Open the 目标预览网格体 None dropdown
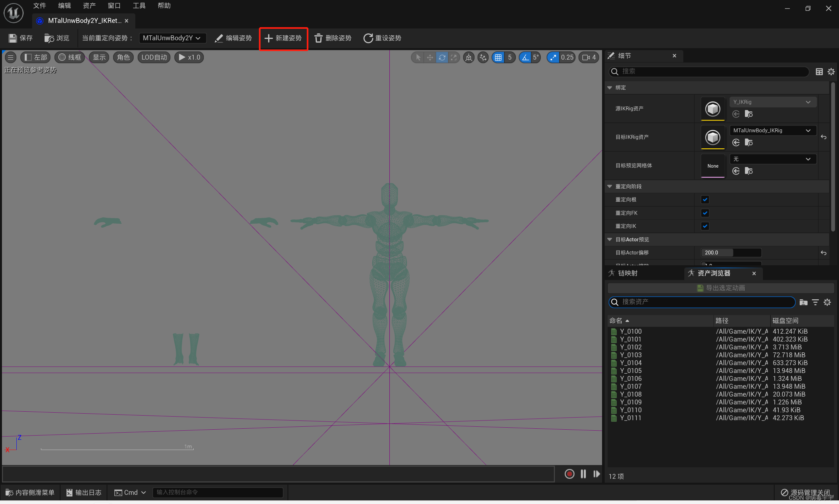839x504 pixels. pos(772,159)
